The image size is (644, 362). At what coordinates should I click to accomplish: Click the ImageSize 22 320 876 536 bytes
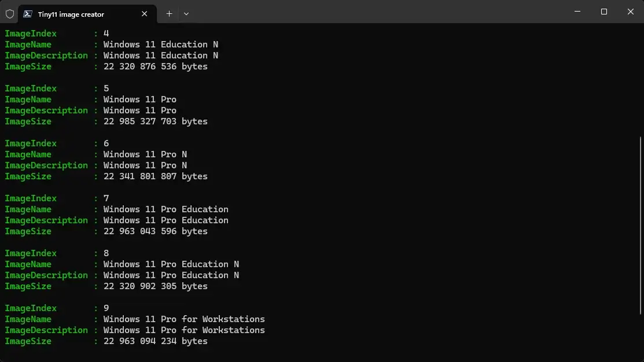[x=155, y=67]
